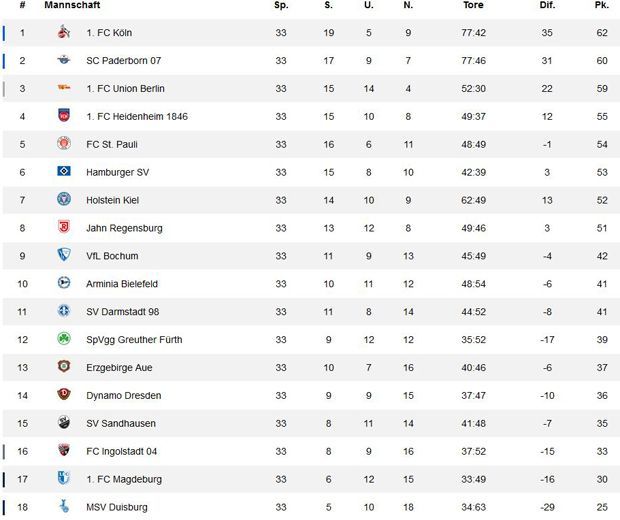The image size is (620, 520).
Task: Click the SpVgg Greuther Fürth clover logo
Action: [63, 339]
